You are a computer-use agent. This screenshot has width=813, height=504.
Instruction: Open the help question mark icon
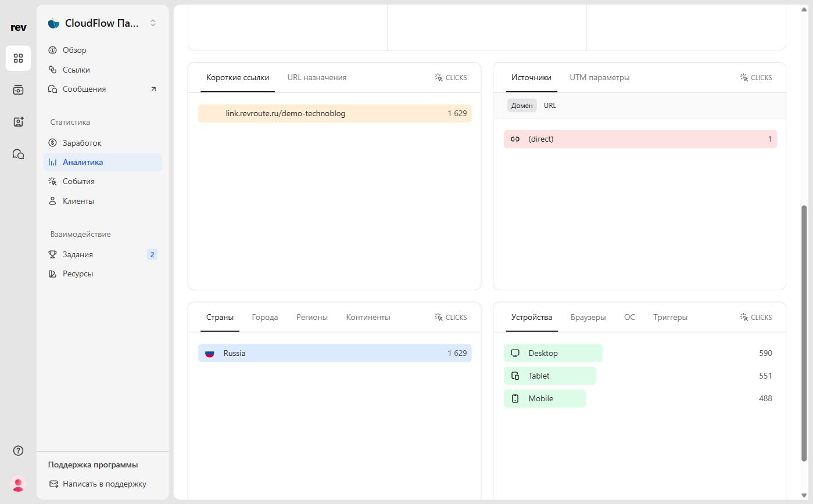(18, 451)
